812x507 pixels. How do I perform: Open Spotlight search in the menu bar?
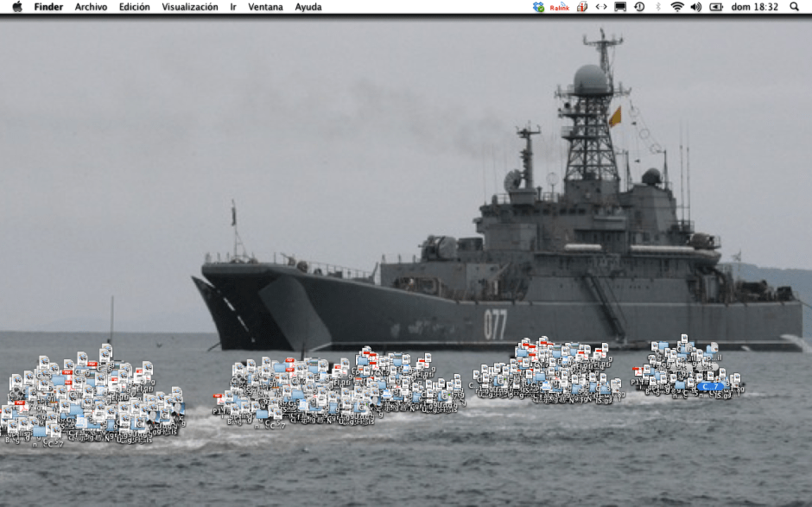795,7
